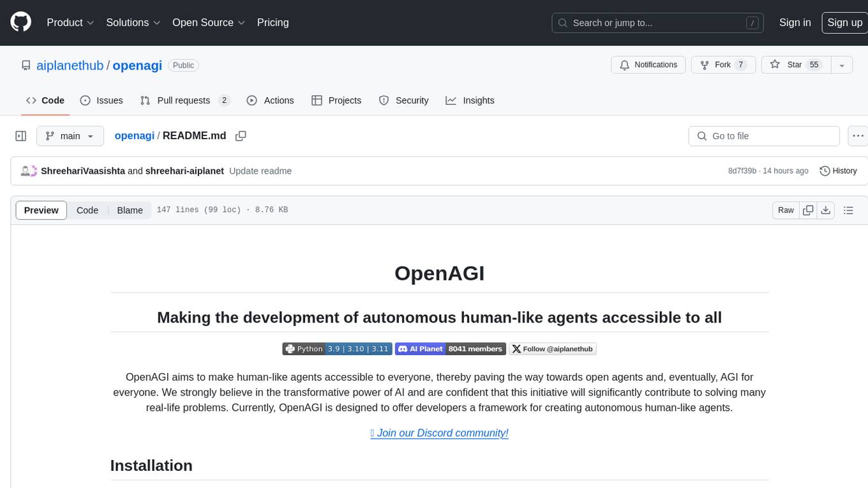Open the main branch selector

(x=70, y=136)
